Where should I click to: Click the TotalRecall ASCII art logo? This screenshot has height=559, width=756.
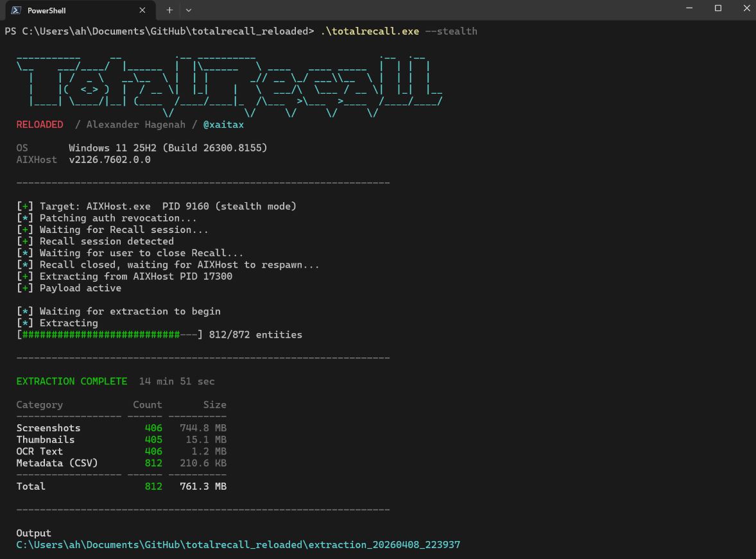pyautogui.click(x=229, y=86)
